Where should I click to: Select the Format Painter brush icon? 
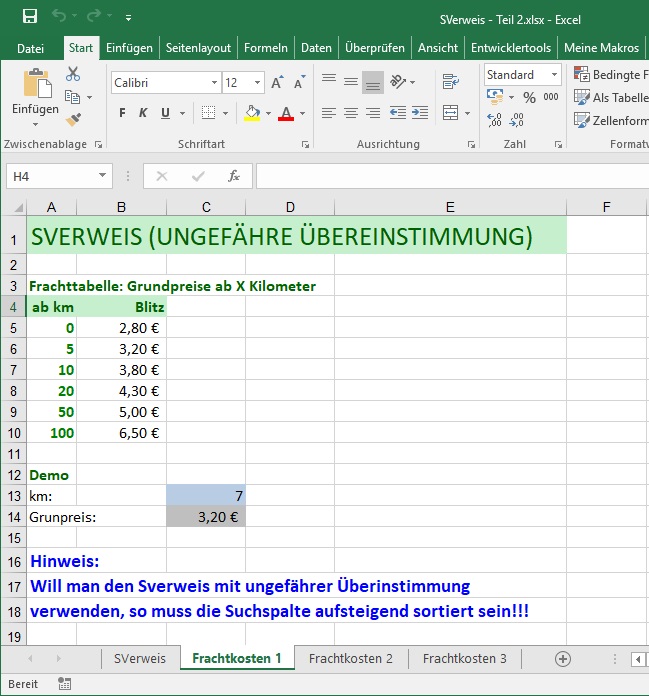(x=73, y=119)
